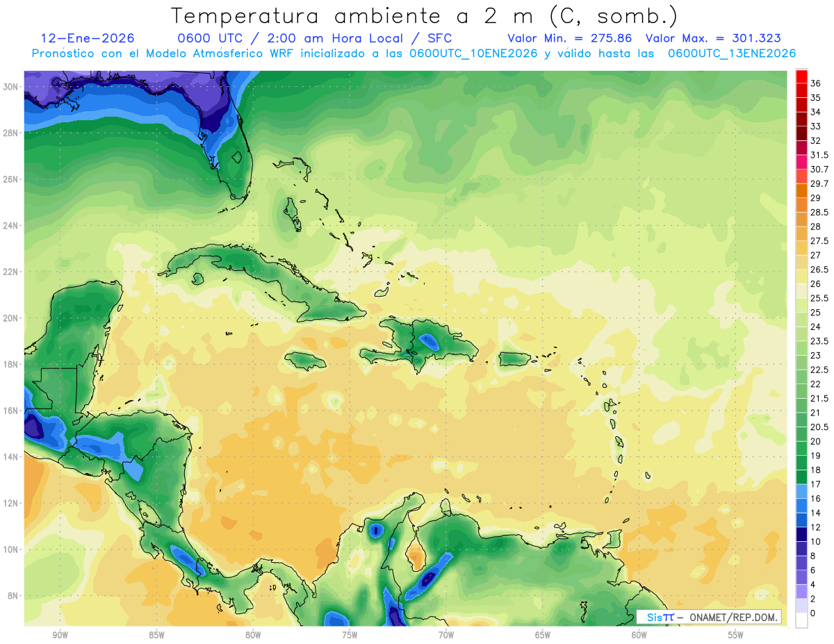Click legend value '36'
The height and width of the screenshot is (644, 834).
click(x=816, y=83)
